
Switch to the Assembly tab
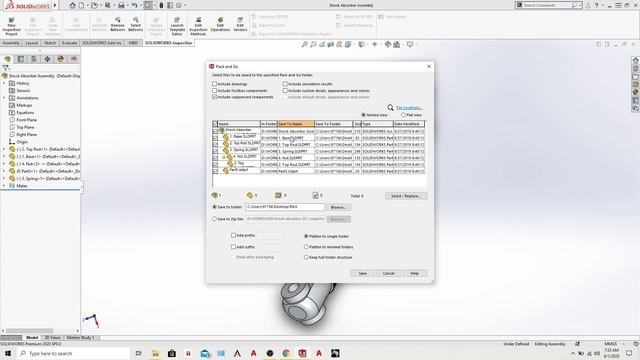(x=11, y=43)
